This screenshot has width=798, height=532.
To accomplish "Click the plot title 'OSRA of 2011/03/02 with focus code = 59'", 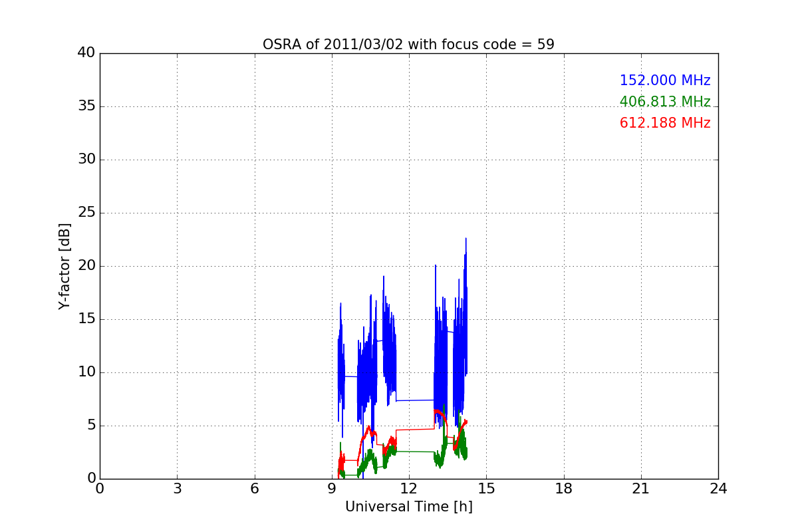I will pyautogui.click(x=408, y=45).
